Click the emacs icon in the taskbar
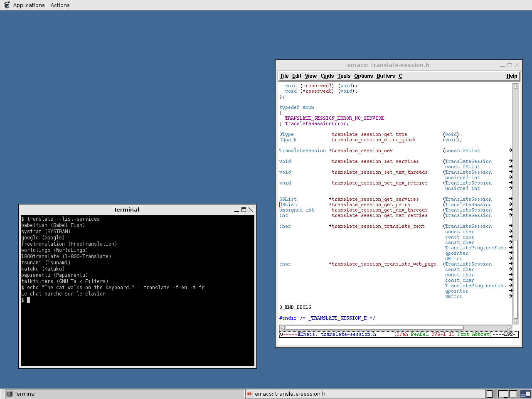The width and height of the screenshot is (532, 399). click(249, 394)
